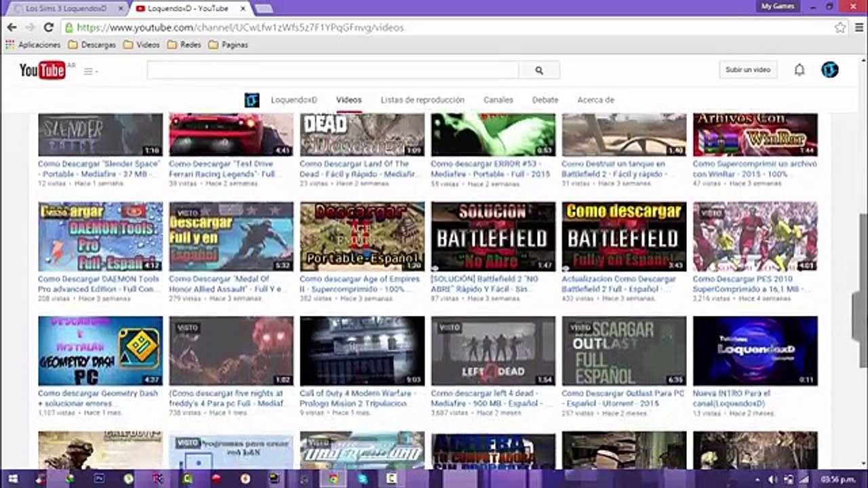This screenshot has width=868, height=488.
Task: Click the 'My Games' button in the title bar
Action: point(776,6)
